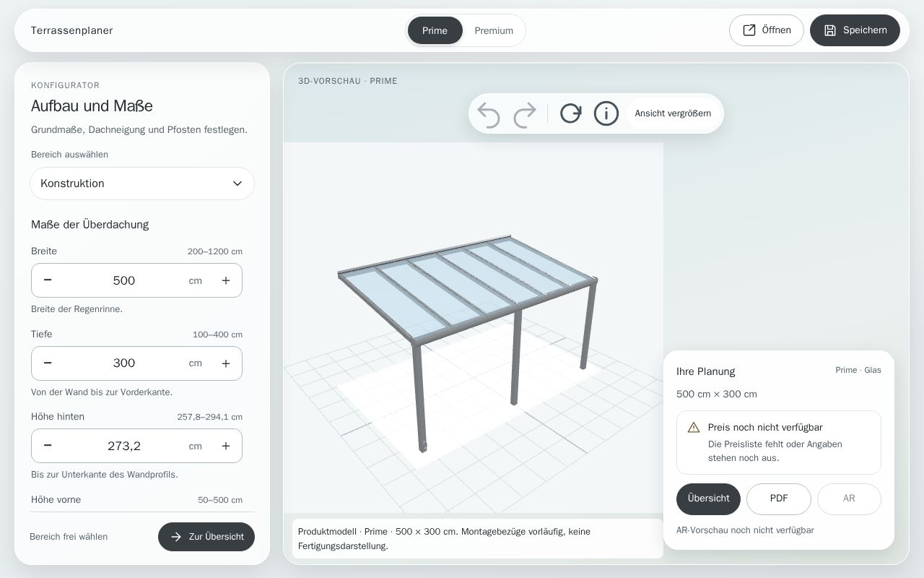Image resolution: width=924 pixels, height=578 pixels.
Task: Click the '500 cm × 300 cm' summary
Action: [x=717, y=394]
